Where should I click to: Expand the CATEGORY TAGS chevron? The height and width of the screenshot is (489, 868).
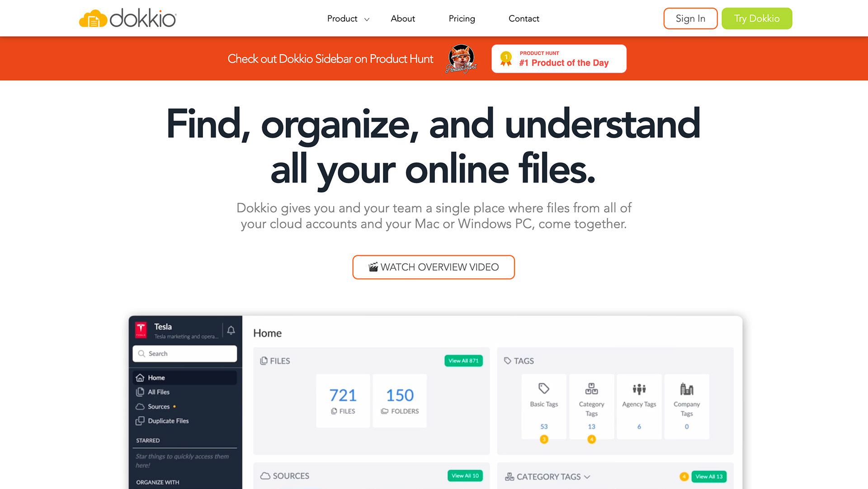click(x=587, y=477)
